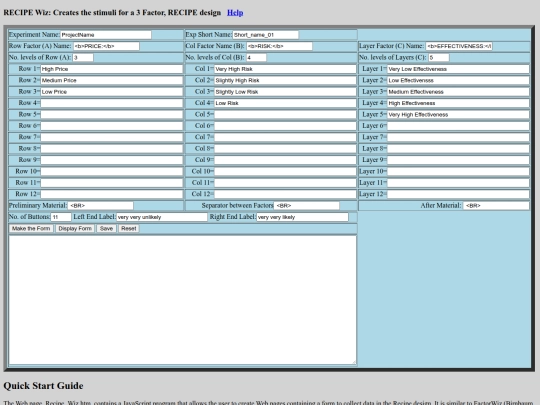Click the empty Layer 10 field
This screenshot has height=405, width=540.
(458, 171)
